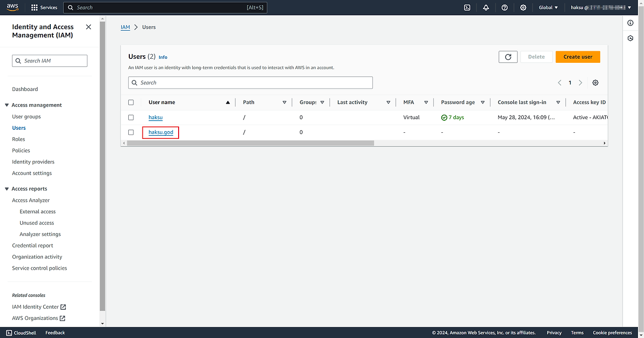Open table preferences gear icon

(x=595, y=83)
